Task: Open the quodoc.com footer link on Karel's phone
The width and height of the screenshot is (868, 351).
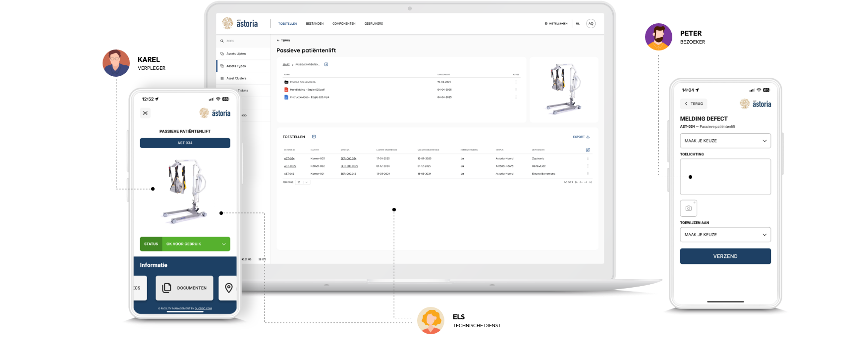Action: point(203,308)
